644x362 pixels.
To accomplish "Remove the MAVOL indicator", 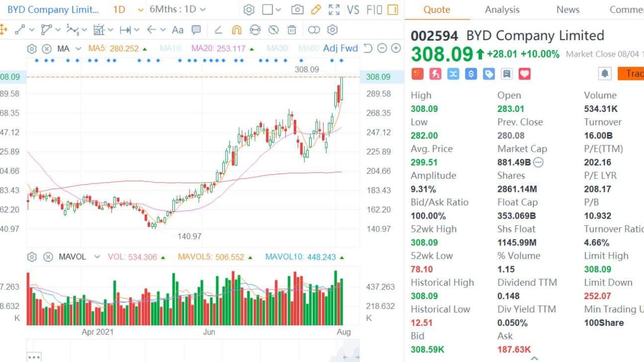I will pos(47,257).
